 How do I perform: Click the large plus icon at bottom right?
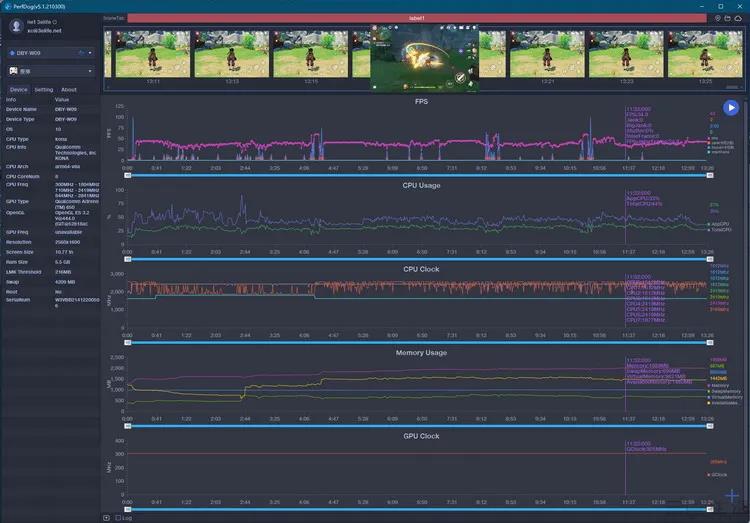(732, 496)
